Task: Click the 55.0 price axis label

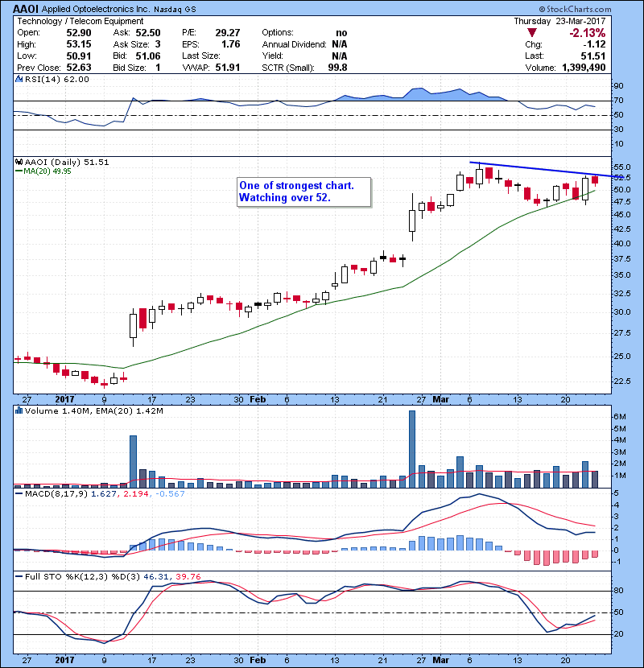Action: pos(622,167)
